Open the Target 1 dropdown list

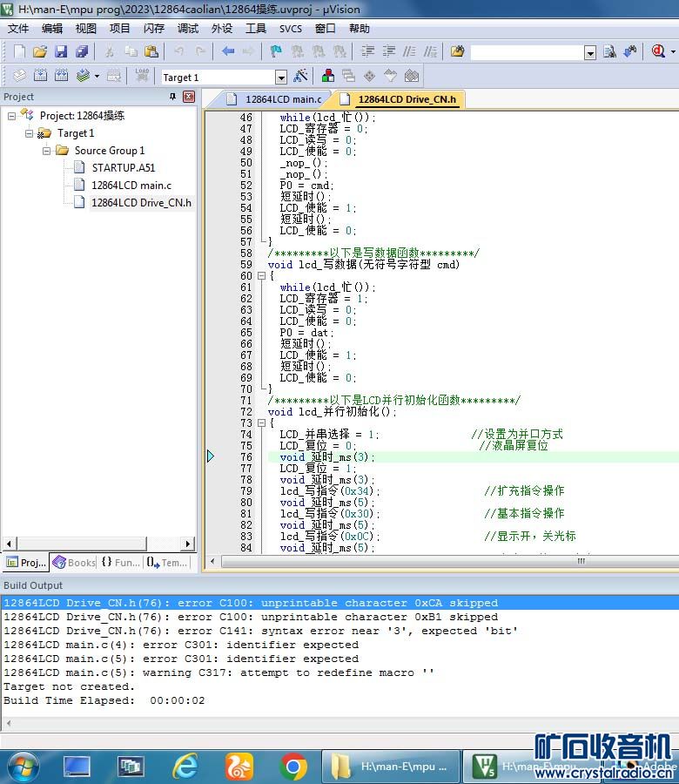pyautogui.click(x=280, y=78)
